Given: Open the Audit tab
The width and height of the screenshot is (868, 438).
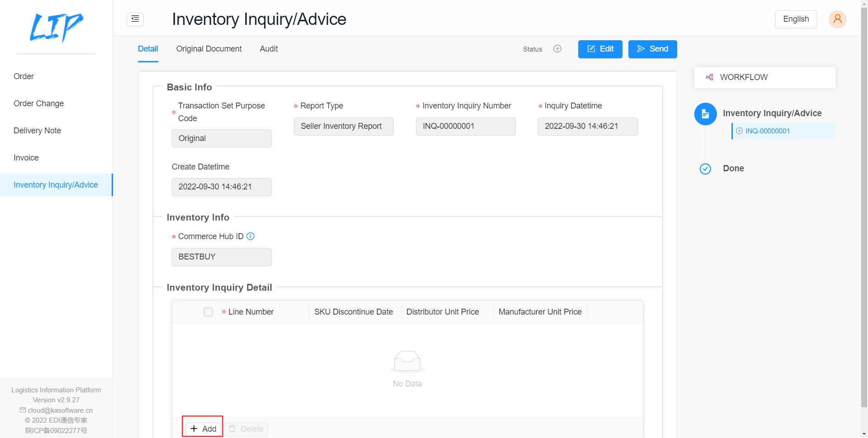Looking at the screenshot, I should click(x=269, y=49).
